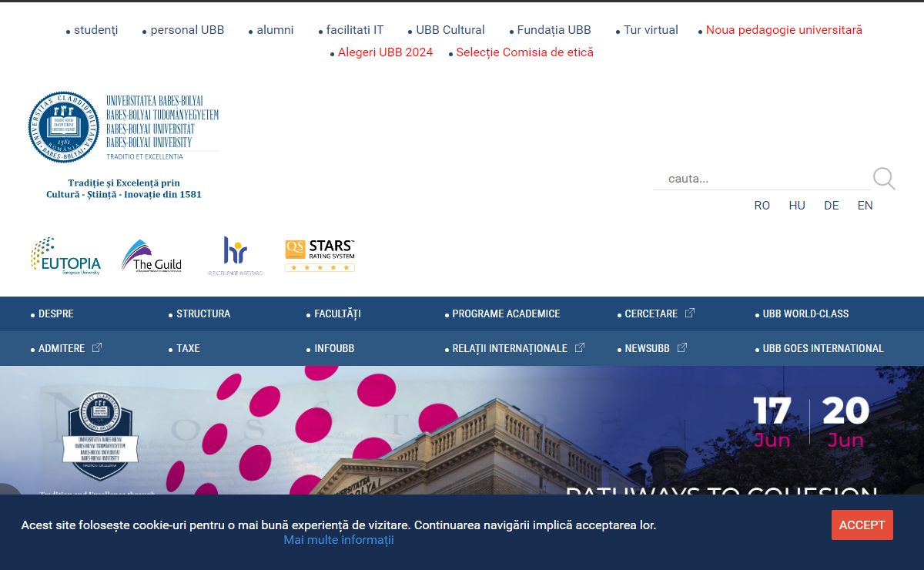Click the 17 Jun – 20 Jun date on banner
Viewport: 924px width, 570px height.
[x=811, y=422]
